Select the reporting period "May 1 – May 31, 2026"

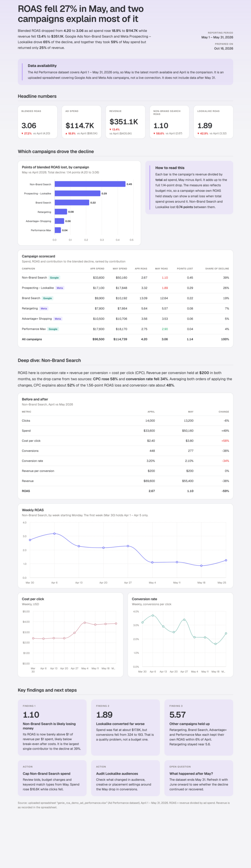tap(217, 37)
